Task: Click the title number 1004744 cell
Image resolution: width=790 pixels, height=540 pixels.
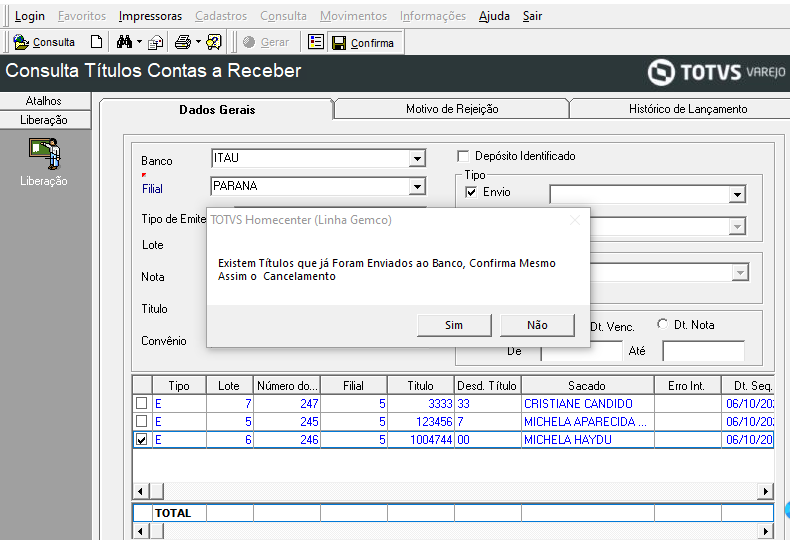Action: point(421,440)
